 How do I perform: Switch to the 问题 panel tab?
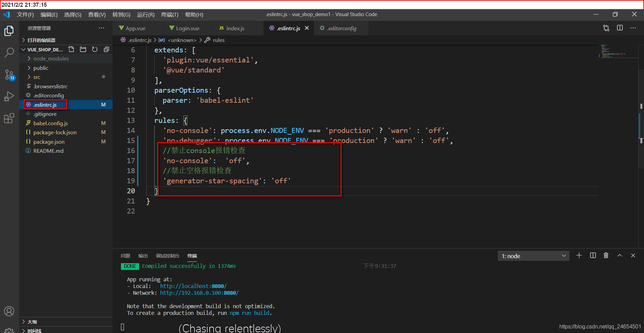tap(126, 256)
